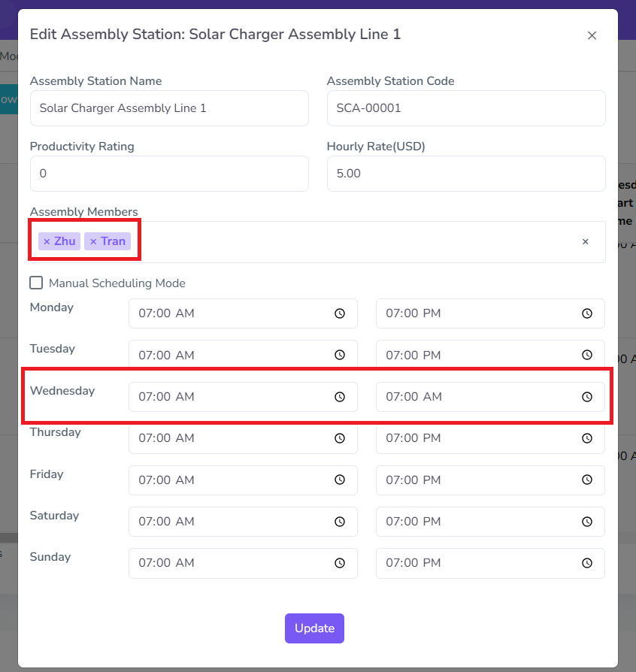Remove Tran from Assembly Members
Image resolution: width=636 pixels, height=672 pixels.
tap(93, 241)
